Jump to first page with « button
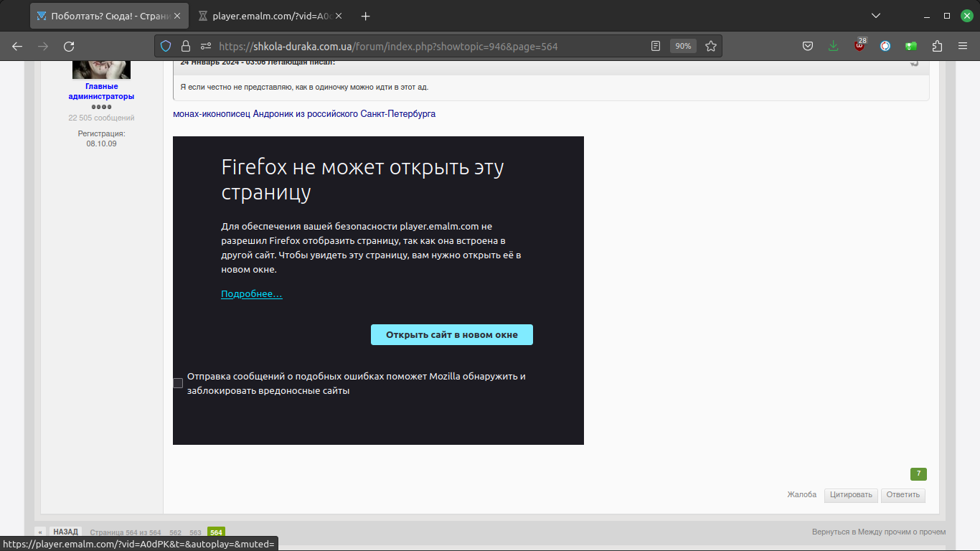This screenshot has width=980, height=551. [x=40, y=532]
